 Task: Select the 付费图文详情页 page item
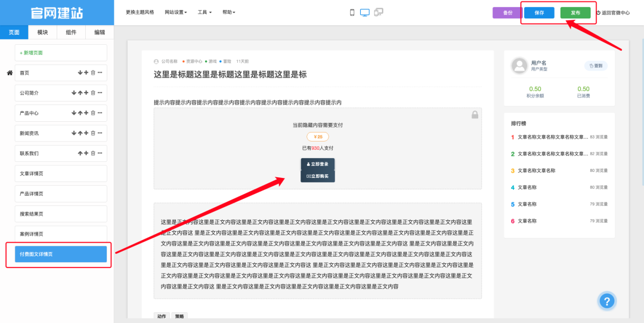click(x=56, y=254)
